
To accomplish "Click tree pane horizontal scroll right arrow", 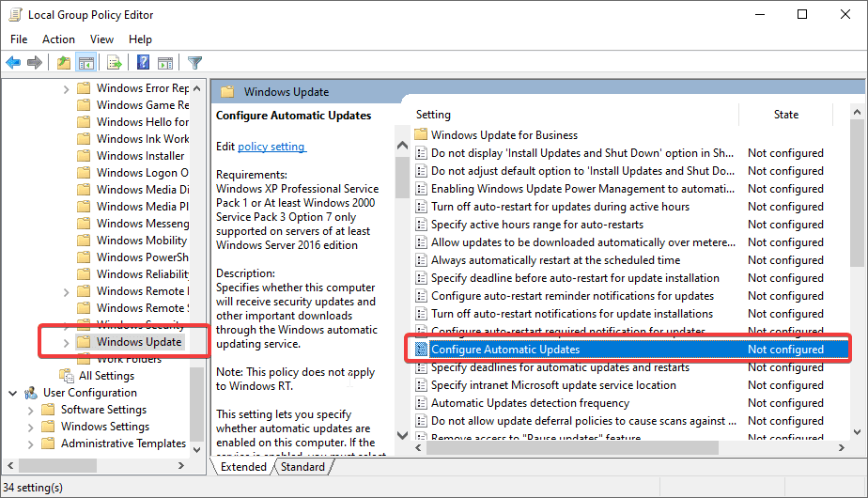I will tap(181, 465).
